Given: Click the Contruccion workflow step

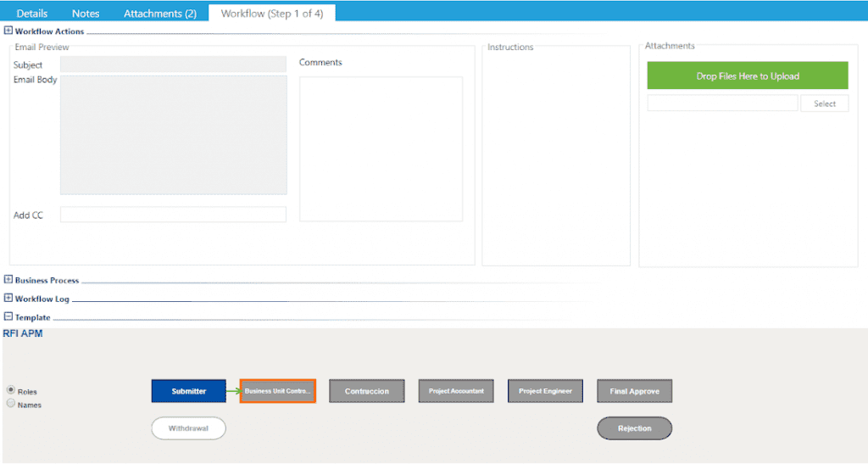Looking at the screenshot, I should [367, 391].
